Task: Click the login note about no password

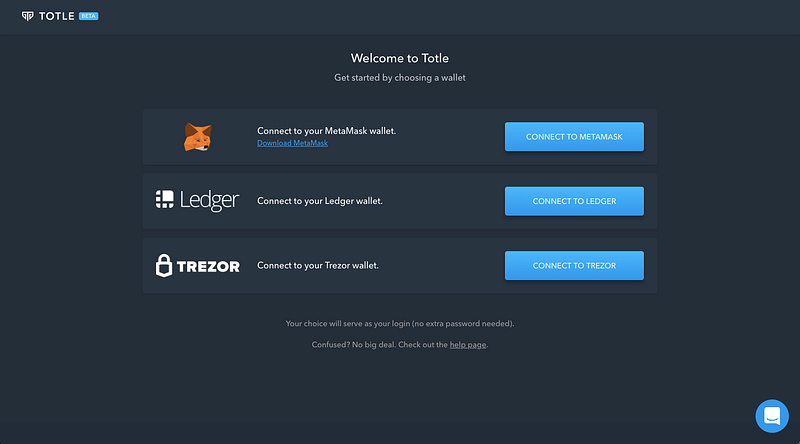Action: pos(399,324)
